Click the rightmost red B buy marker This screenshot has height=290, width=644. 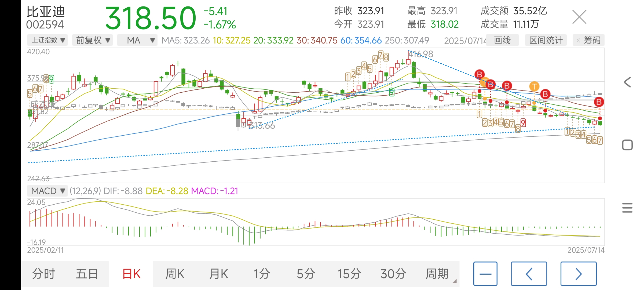[x=599, y=102]
